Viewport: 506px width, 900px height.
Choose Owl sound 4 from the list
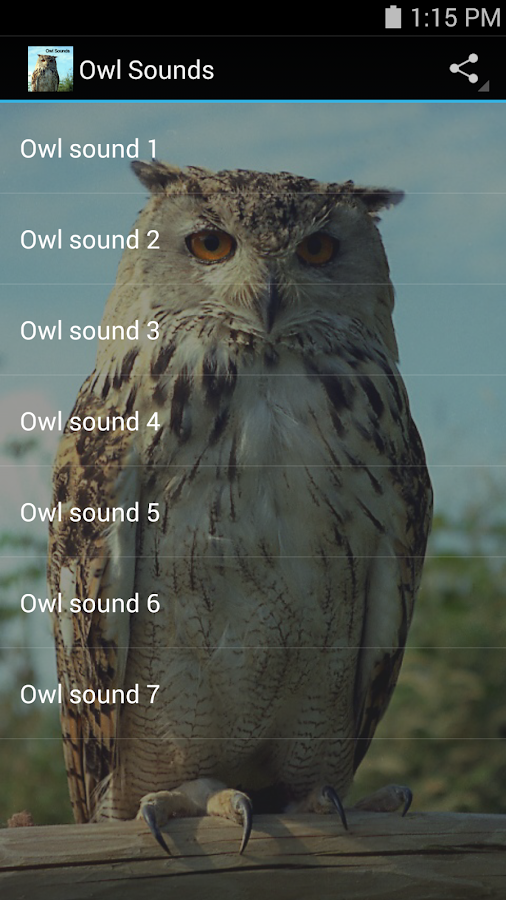[x=253, y=421]
